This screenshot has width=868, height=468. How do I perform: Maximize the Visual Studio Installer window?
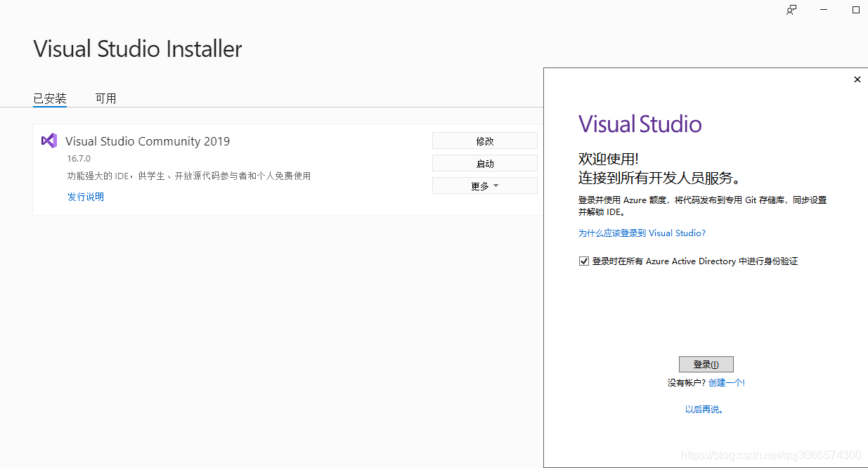856,10
